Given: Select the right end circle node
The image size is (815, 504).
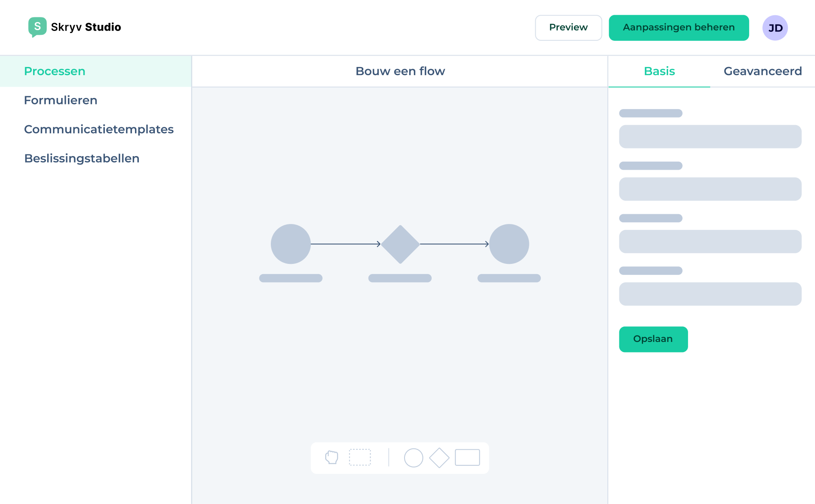Looking at the screenshot, I should [509, 244].
